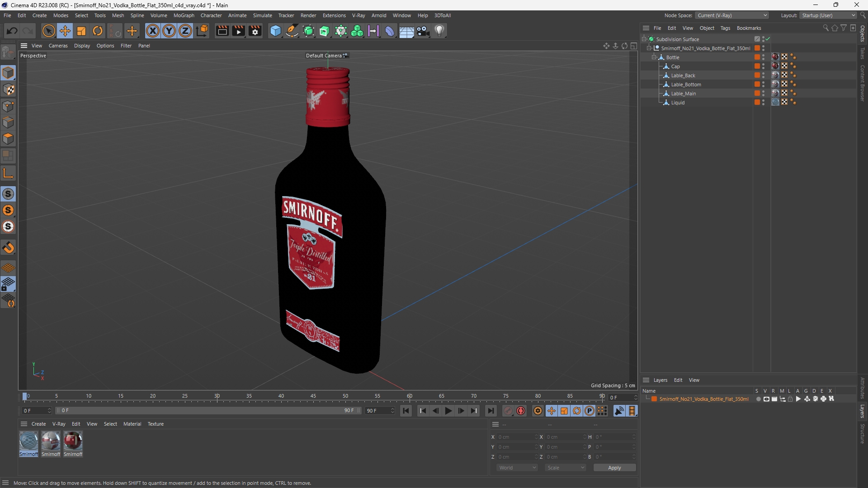Click Render to Picture Viewer icon
868x488 pixels.
click(238, 31)
